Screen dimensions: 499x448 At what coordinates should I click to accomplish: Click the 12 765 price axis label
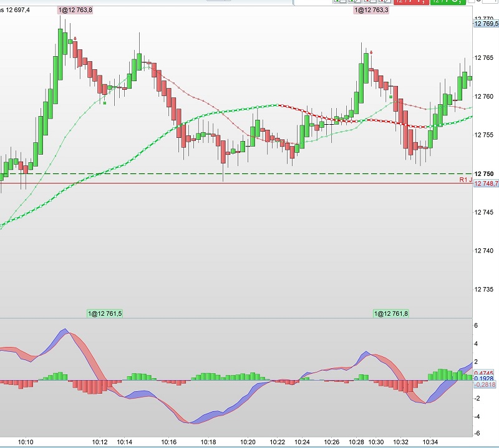click(x=484, y=57)
